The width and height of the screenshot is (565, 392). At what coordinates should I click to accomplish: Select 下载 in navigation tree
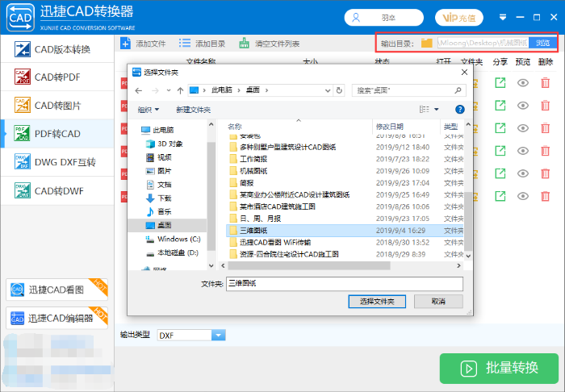pos(159,198)
